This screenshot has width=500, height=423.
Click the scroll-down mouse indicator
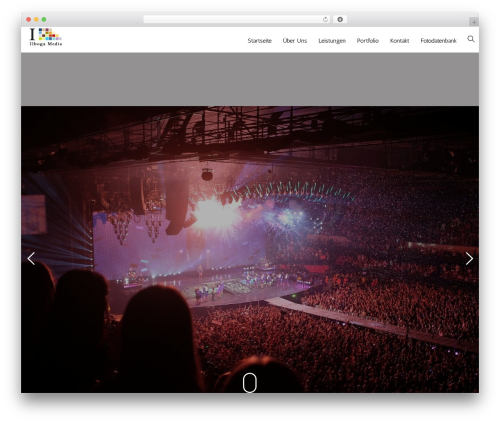pyautogui.click(x=250, y=382)
